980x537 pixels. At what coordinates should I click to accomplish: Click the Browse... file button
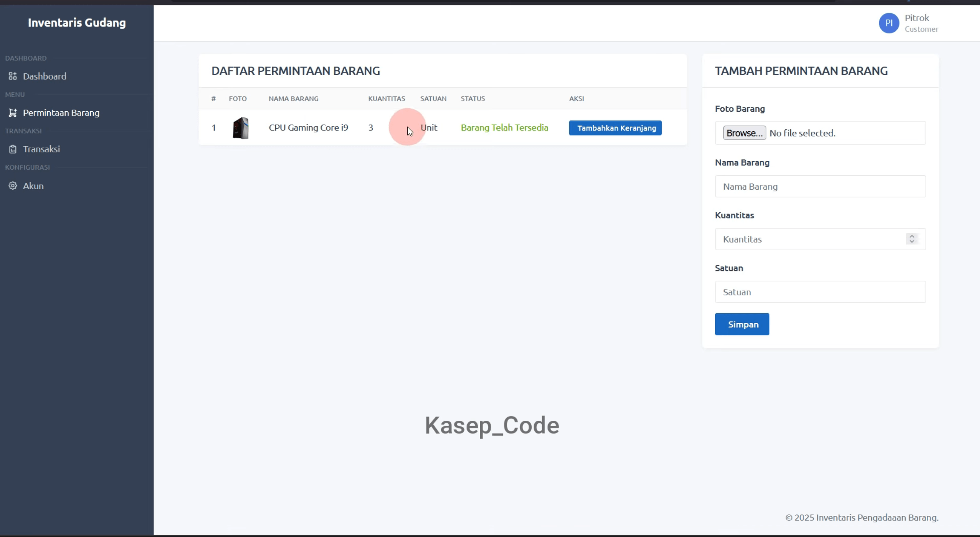[x=744, y=133]
